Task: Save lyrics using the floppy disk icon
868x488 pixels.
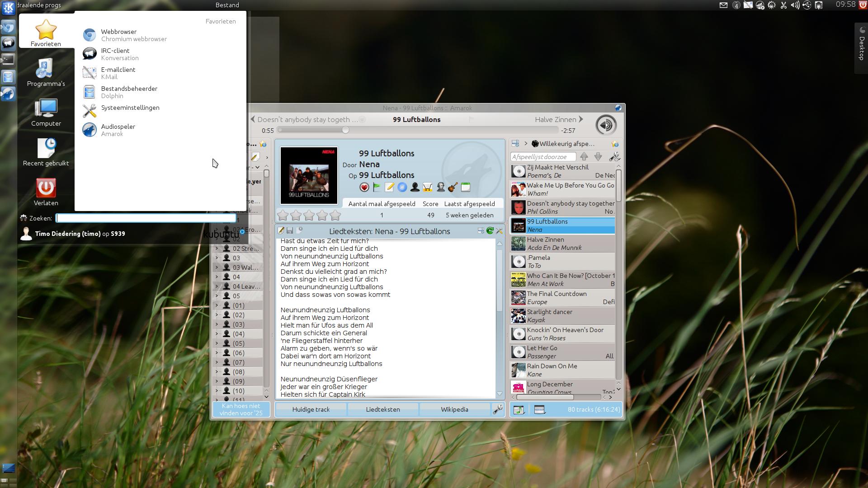Action: pyautogui.click(x=290, y=231)
